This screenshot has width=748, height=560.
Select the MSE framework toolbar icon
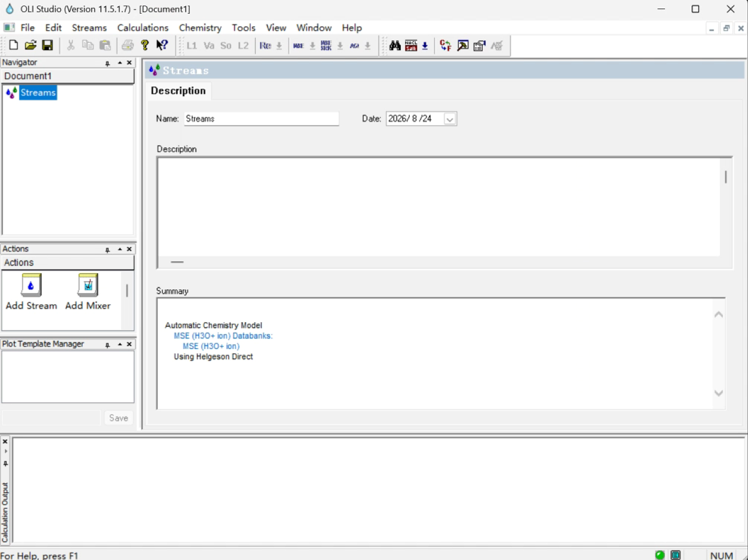point(298,46)
